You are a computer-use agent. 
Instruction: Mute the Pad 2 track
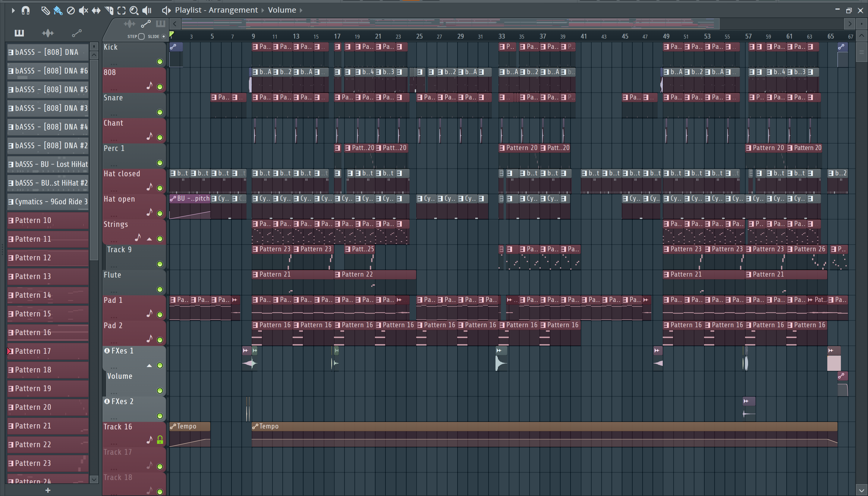click(160, 340)
